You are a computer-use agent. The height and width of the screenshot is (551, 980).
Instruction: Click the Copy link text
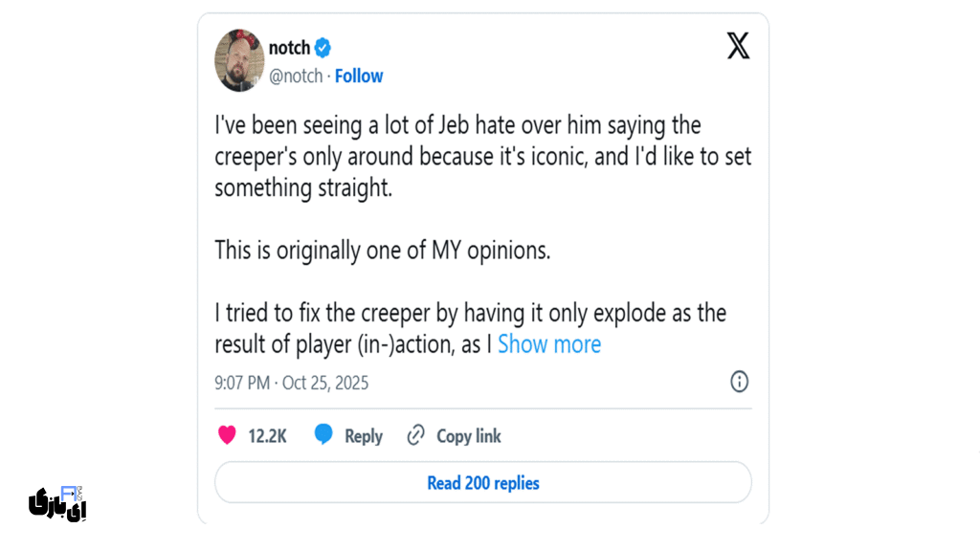tap(469, 436)
